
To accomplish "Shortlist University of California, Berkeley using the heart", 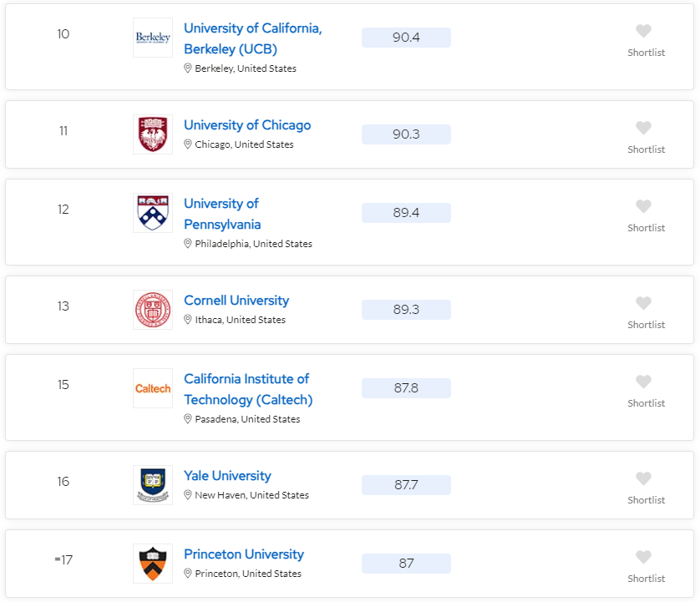I will [x=644, y=31].
